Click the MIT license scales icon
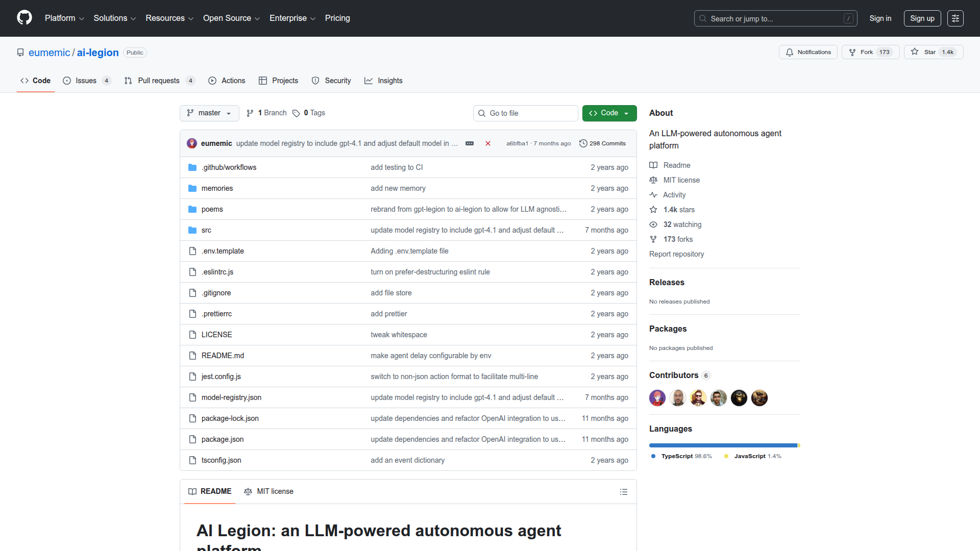 point(653,180)
